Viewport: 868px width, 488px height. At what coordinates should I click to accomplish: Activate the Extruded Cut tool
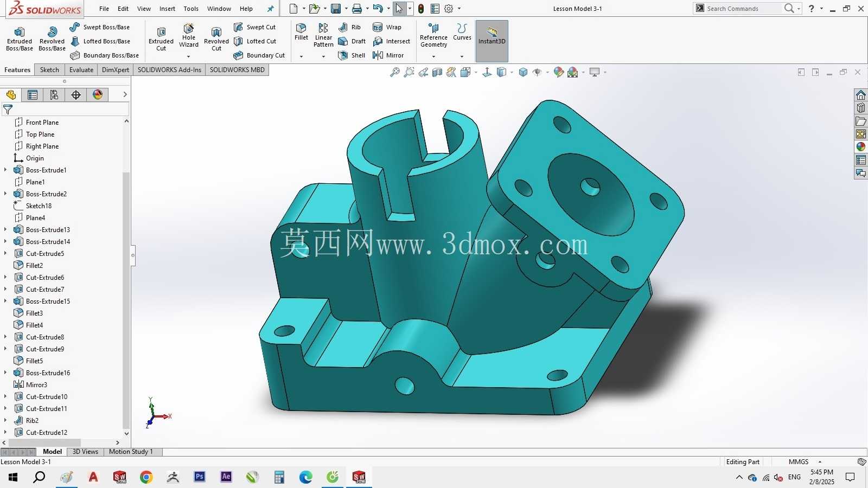161,39
